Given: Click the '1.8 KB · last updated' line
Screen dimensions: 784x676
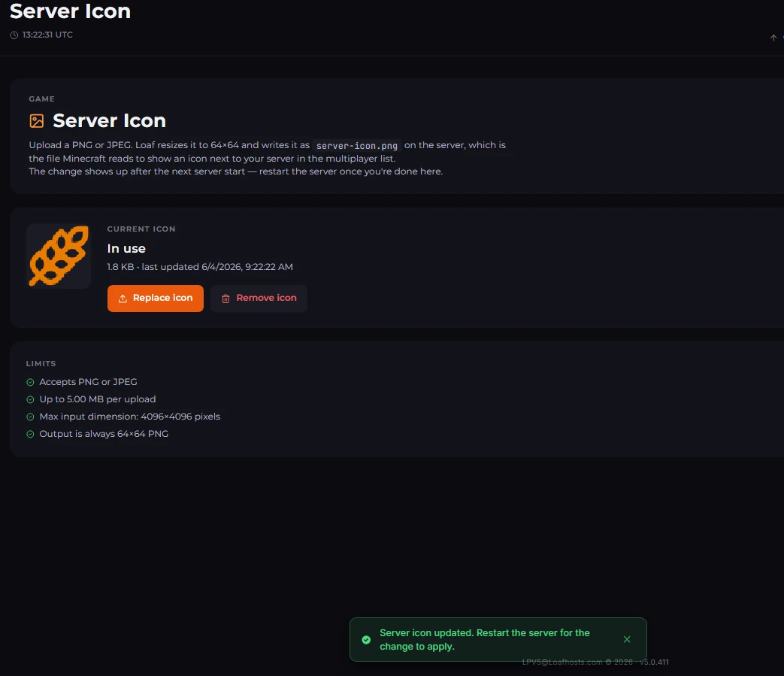Looking at the screenshot, I should 200,267.
